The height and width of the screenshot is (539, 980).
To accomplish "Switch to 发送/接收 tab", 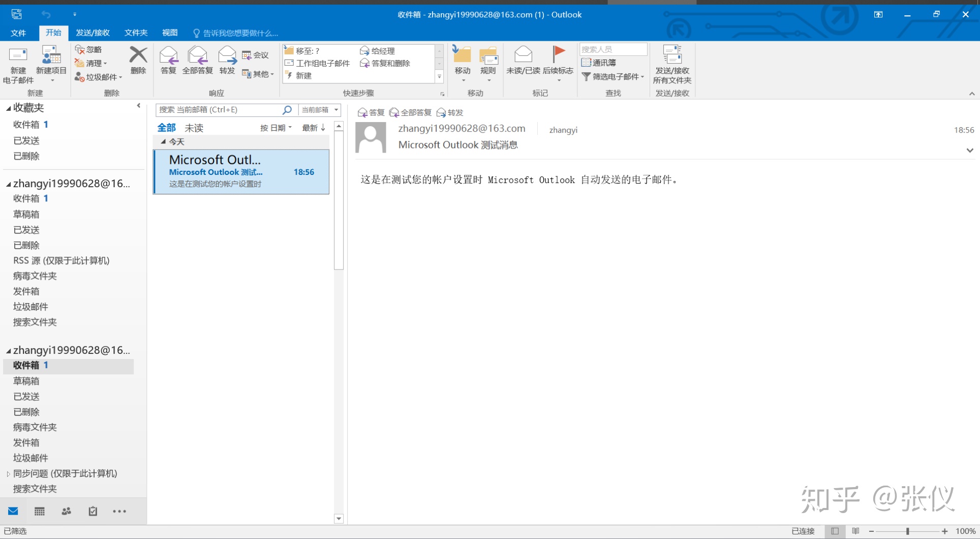I will click(x=93, y=33).
